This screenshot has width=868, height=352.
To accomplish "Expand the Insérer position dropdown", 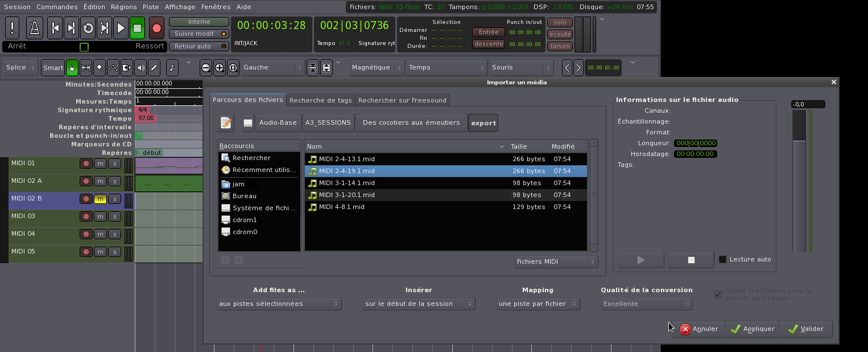I will point(419,304).
